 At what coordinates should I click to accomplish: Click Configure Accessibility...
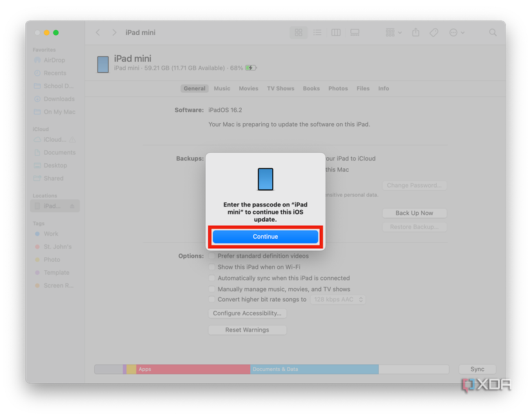(x=248, y=313)
